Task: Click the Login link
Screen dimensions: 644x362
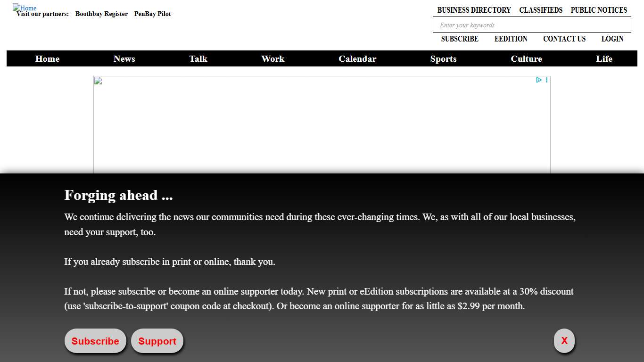Action: (x=612, y=39)
